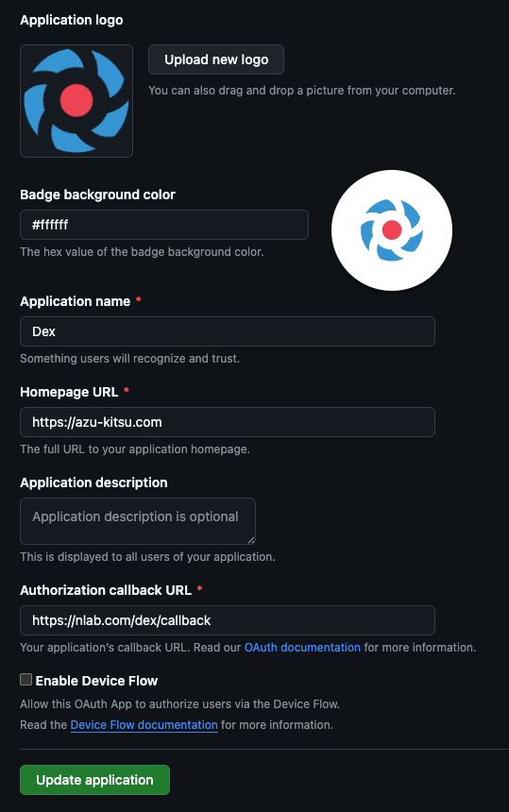This screenshot has width=509, height=812.
Task: Focus the Authorization callback URL field
Action: 228,620
